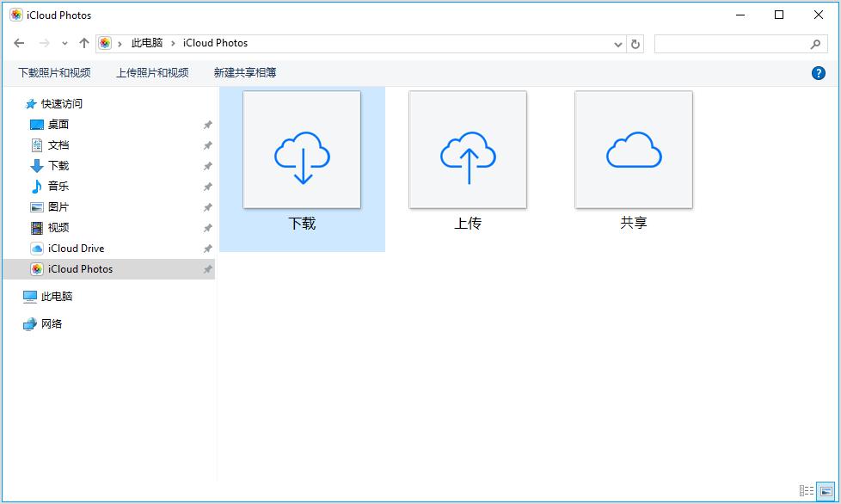Switch to details view in the status bar
The width and height of the screenshot is (841, 504).
[805, 489]
